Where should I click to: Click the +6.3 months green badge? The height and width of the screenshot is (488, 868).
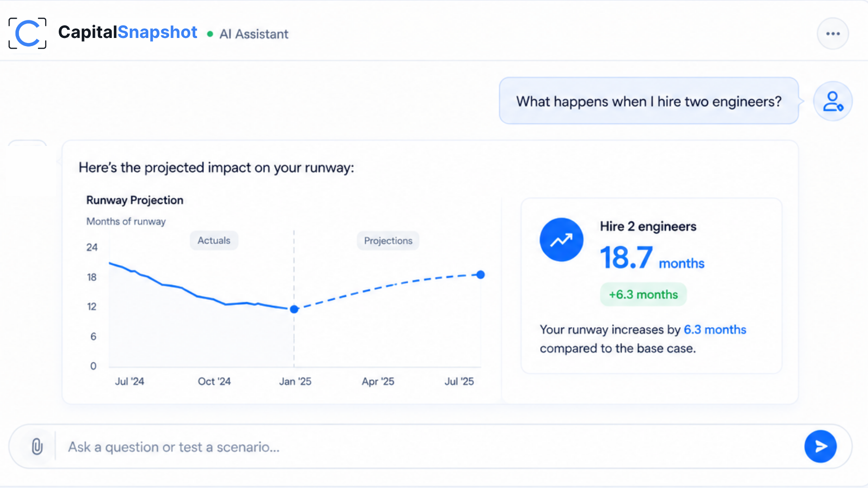pyautogui.click(x=643, y=295)
